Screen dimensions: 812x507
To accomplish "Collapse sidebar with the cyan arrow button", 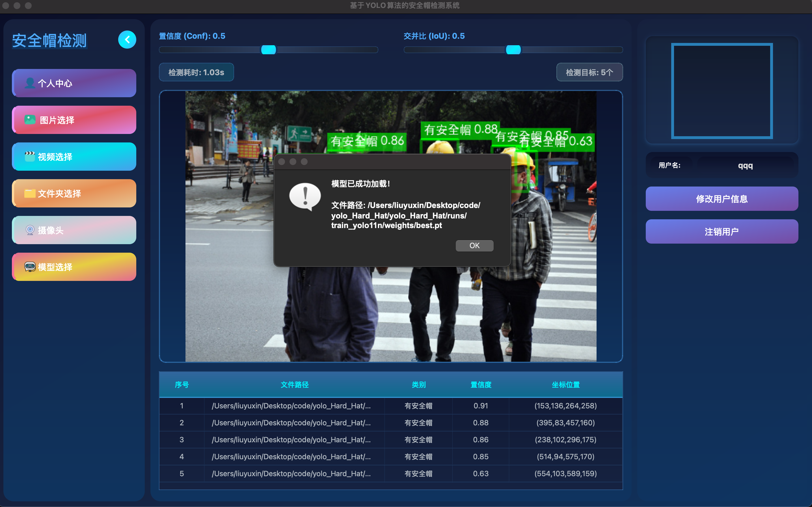I will [127, 40].
